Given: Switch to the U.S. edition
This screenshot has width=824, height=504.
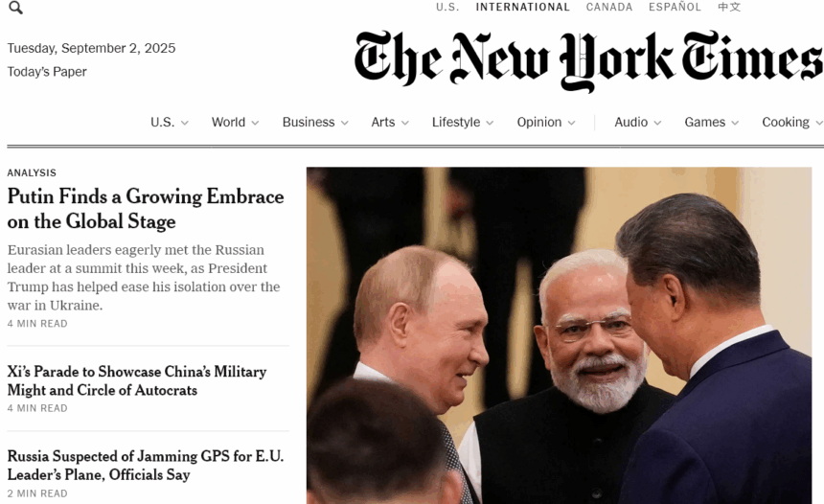Looking at the screenshot, I should pos(447,8).
